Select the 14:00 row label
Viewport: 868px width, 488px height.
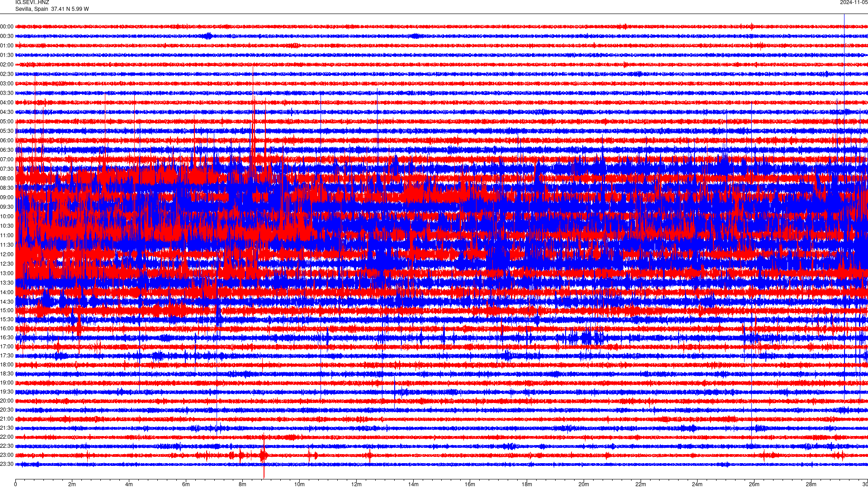point(7,292)
